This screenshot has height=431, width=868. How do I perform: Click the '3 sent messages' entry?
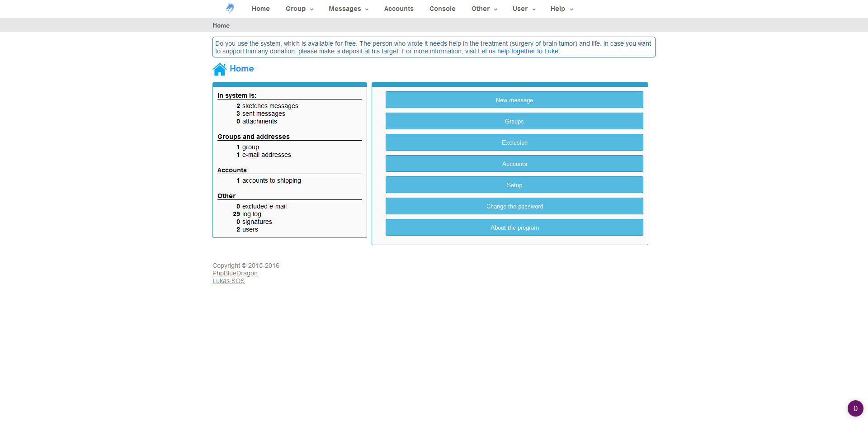261,114
